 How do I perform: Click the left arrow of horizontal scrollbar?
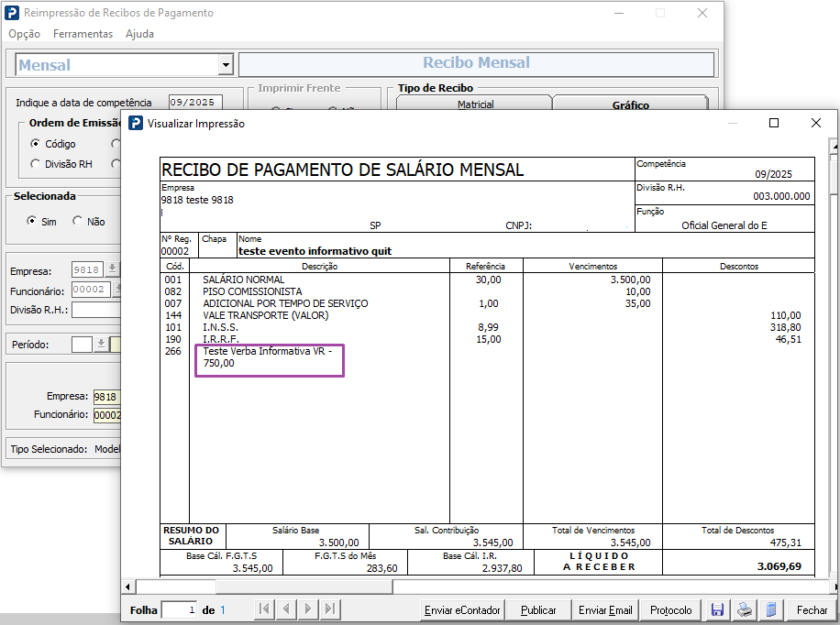(x=127, y=587)
